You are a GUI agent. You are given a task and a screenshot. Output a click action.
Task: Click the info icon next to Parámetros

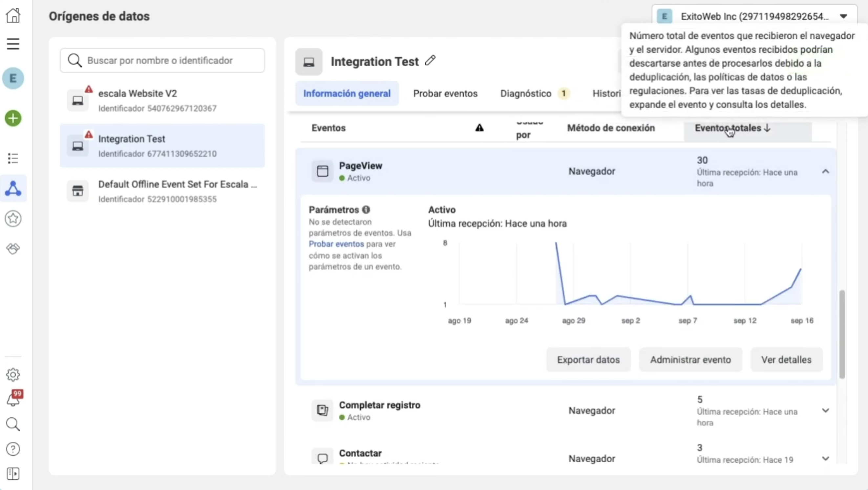(x=366, y=210)
